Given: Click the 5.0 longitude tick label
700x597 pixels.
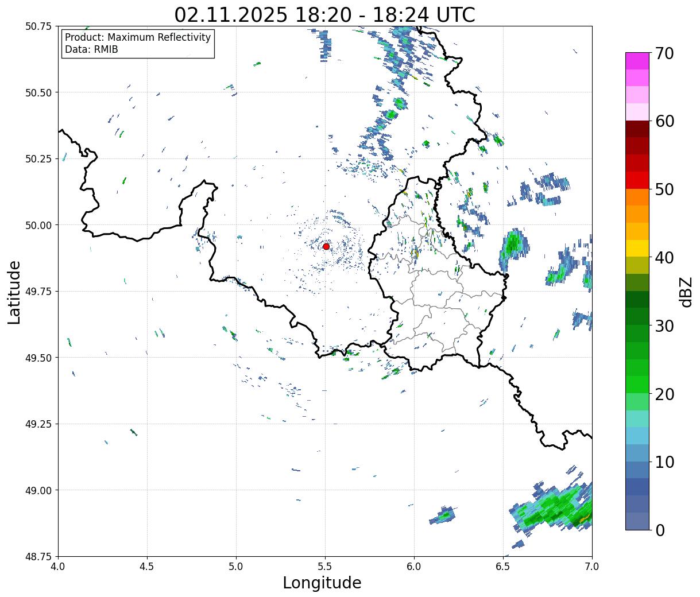Looking at the screenshot, I should [x=236, y=567].
